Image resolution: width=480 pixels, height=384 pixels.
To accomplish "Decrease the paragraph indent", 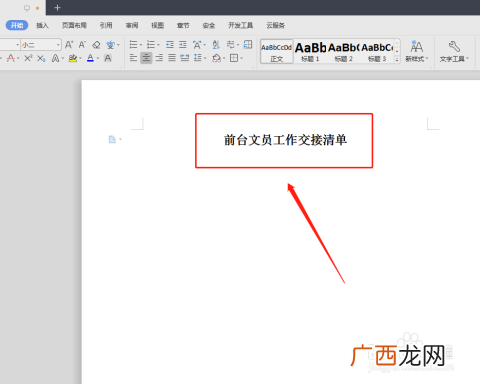I will pos(170,45).
